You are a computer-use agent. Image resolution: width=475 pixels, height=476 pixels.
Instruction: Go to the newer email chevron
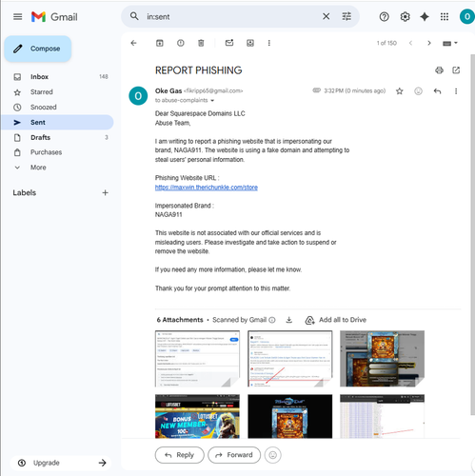coord(410,43)
